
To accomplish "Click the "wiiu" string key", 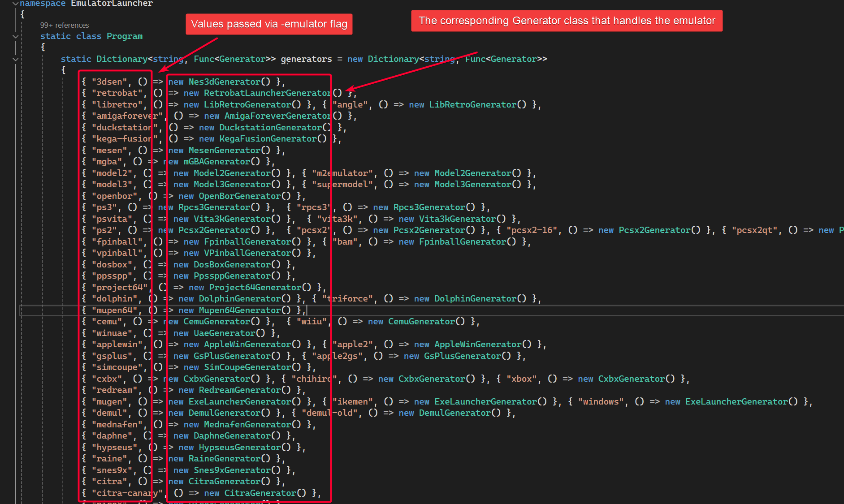I will coord(312,322).
